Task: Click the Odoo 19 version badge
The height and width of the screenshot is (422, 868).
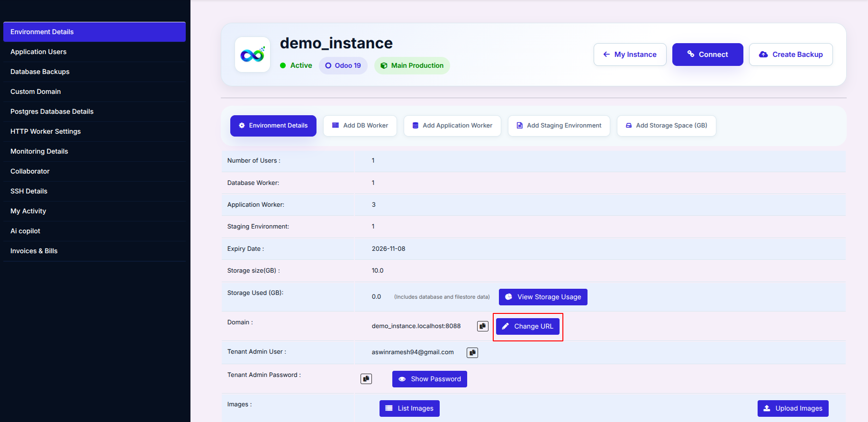Action: point(343,65)
